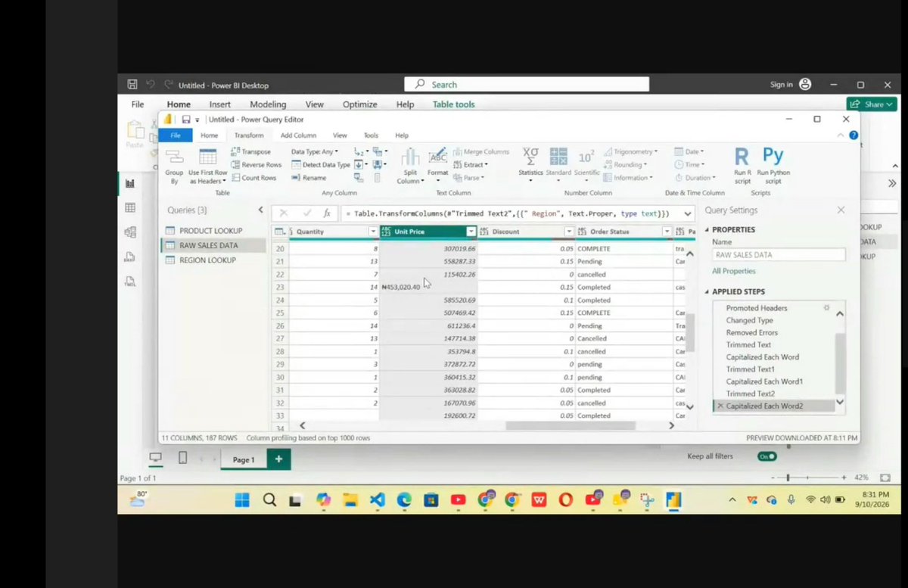Collapse the APPLIED STEPS section

708,291
